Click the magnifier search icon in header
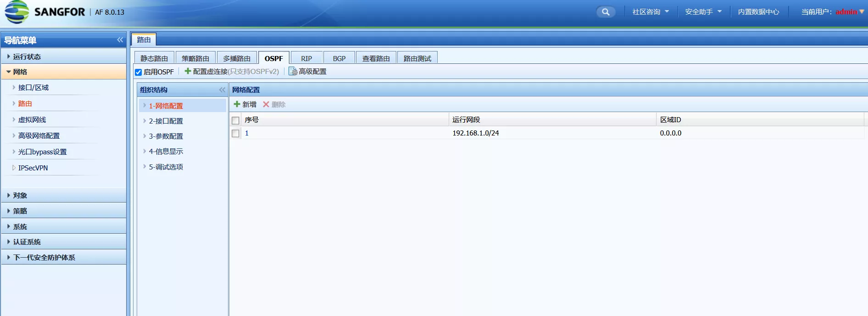The height and width of the screenshot is (316, 868). click(606, 12)
